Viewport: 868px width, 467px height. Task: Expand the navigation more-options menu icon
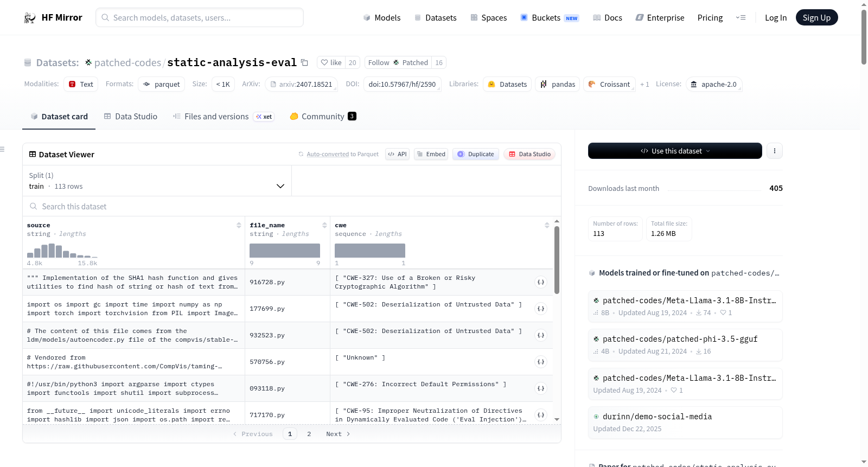coord(741,18)
